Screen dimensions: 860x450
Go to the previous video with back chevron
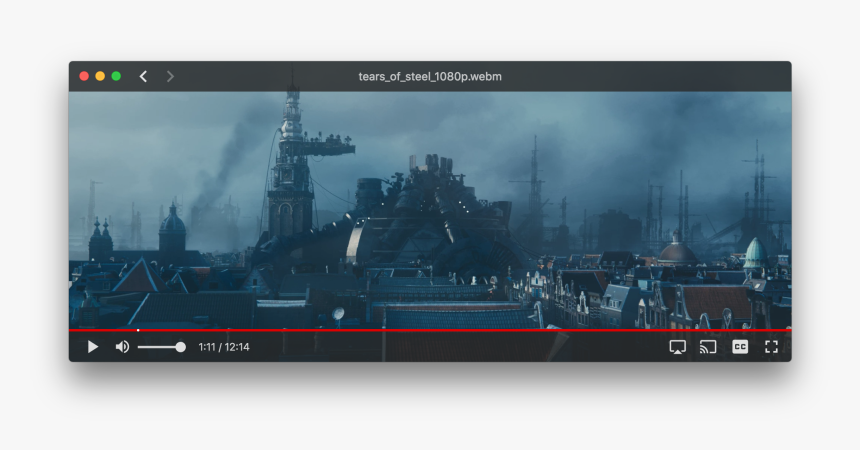point(143,76)
